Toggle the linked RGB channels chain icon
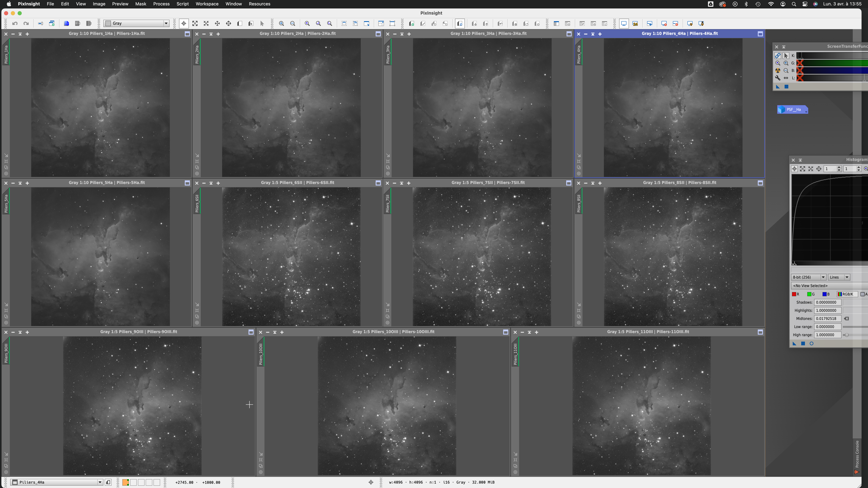868x488 pixels. [x=778, y=56]
